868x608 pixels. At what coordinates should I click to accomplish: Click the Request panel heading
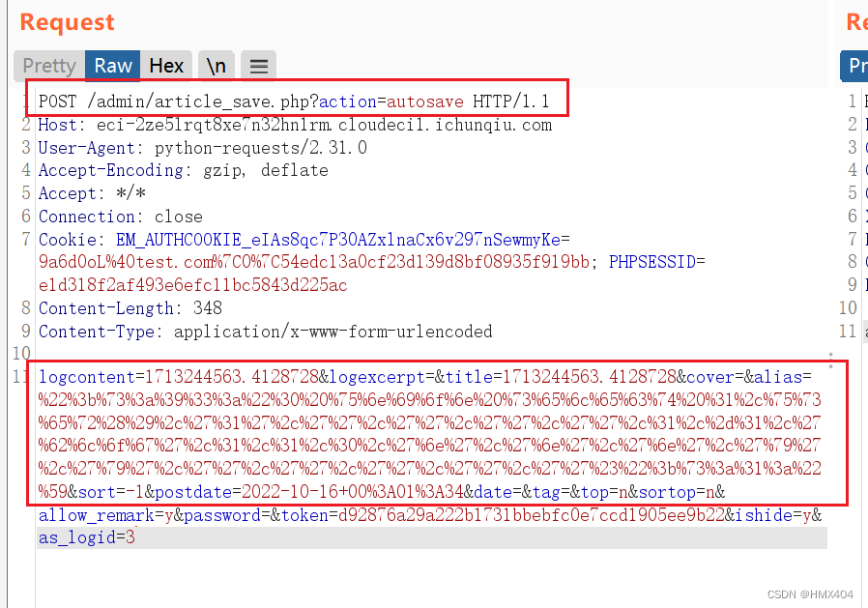(66, 21)
